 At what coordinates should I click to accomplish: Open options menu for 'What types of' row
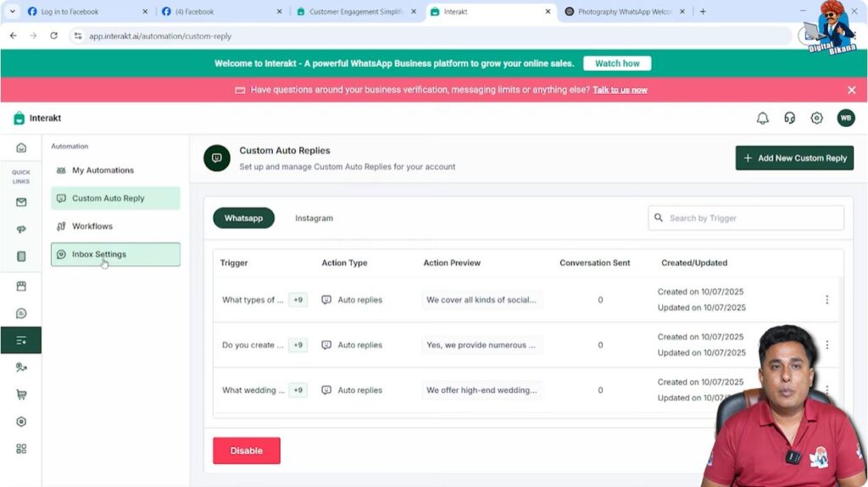point(826,299)
